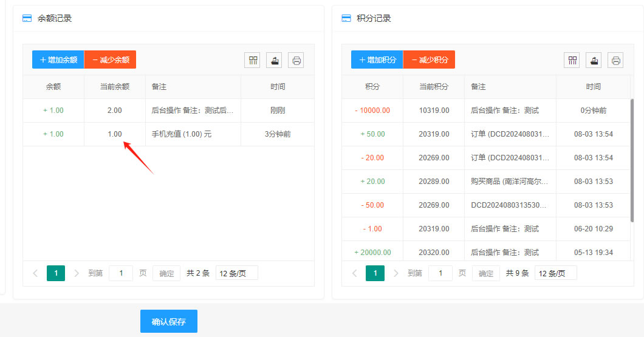
Task: Click print icon in 积分记录 toolbar
Action: 615,60
